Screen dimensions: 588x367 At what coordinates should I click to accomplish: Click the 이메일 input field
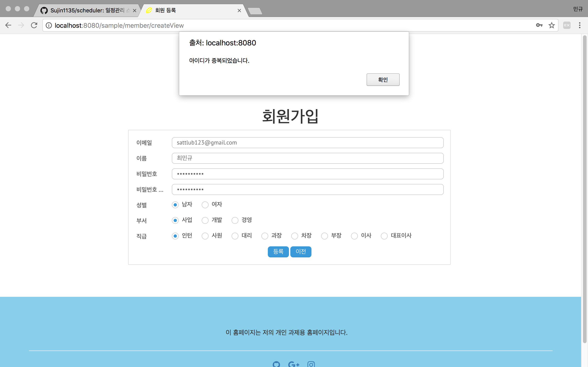click(307, 143)
